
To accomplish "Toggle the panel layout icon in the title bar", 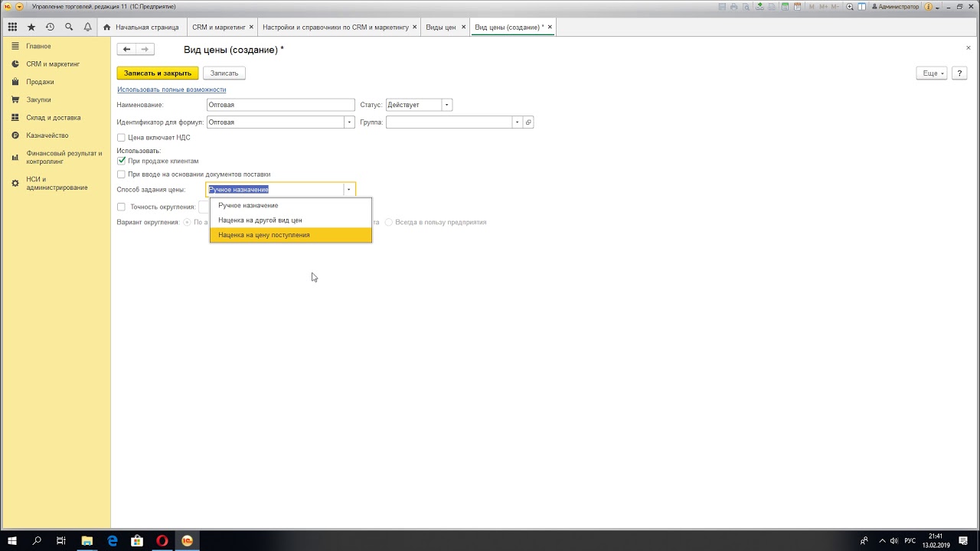I will coord(861,6).
